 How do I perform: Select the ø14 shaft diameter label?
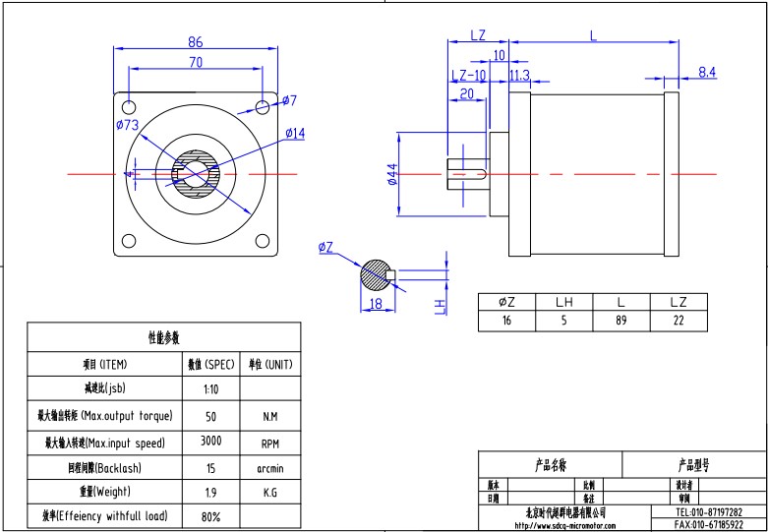295,133
